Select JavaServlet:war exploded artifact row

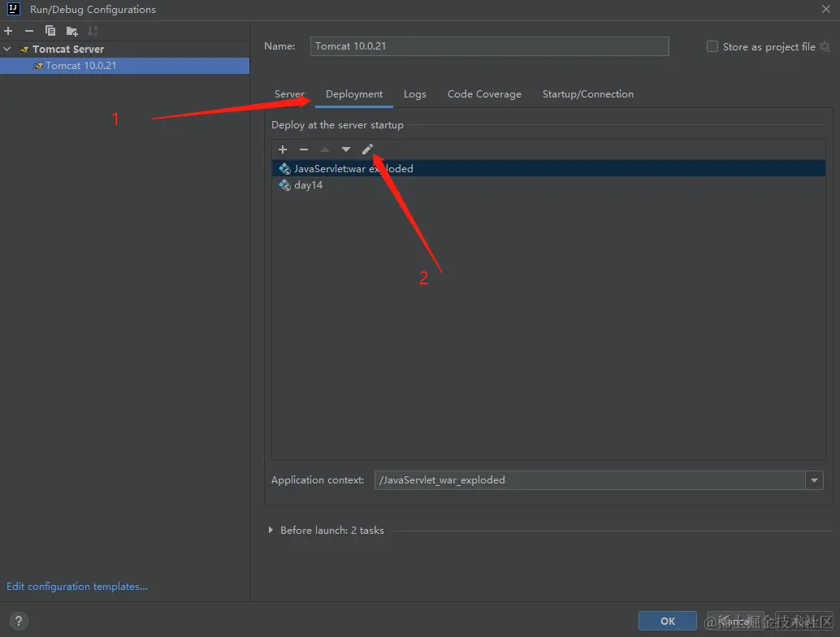(548, 168)
